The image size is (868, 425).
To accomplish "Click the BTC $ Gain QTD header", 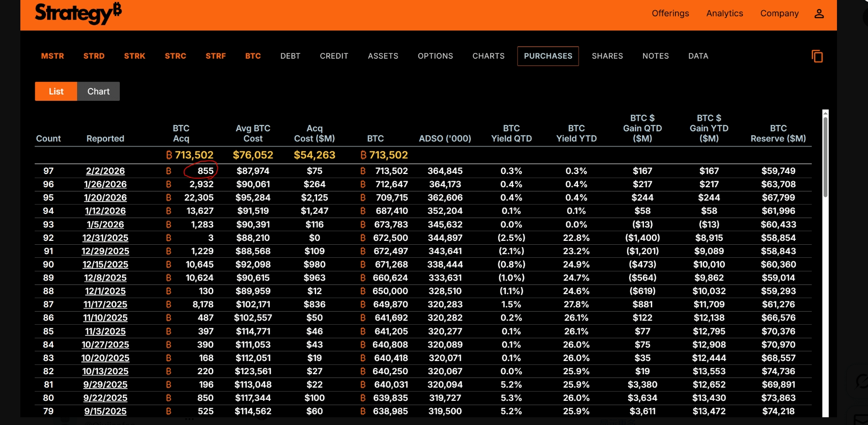I will [x=642, y=128].
